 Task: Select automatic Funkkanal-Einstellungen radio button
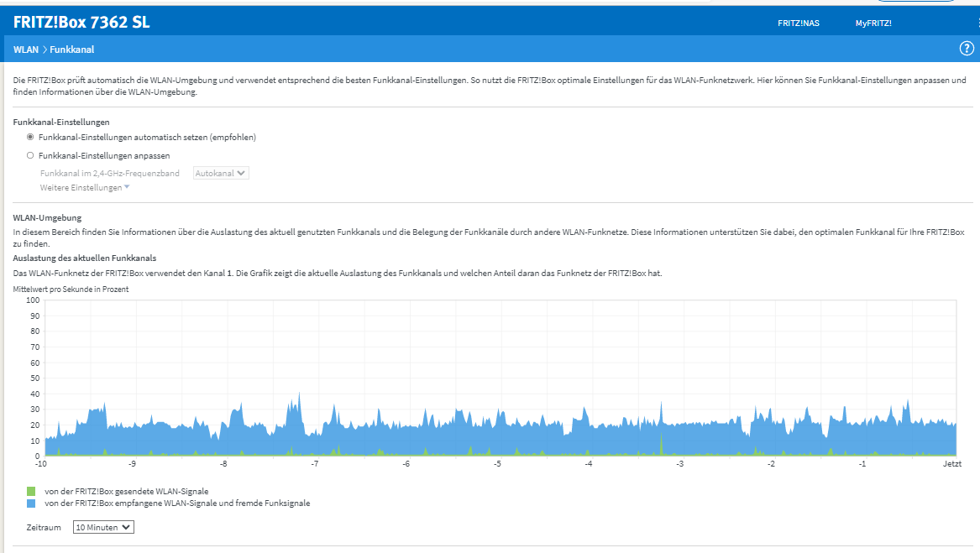point(30,137)
